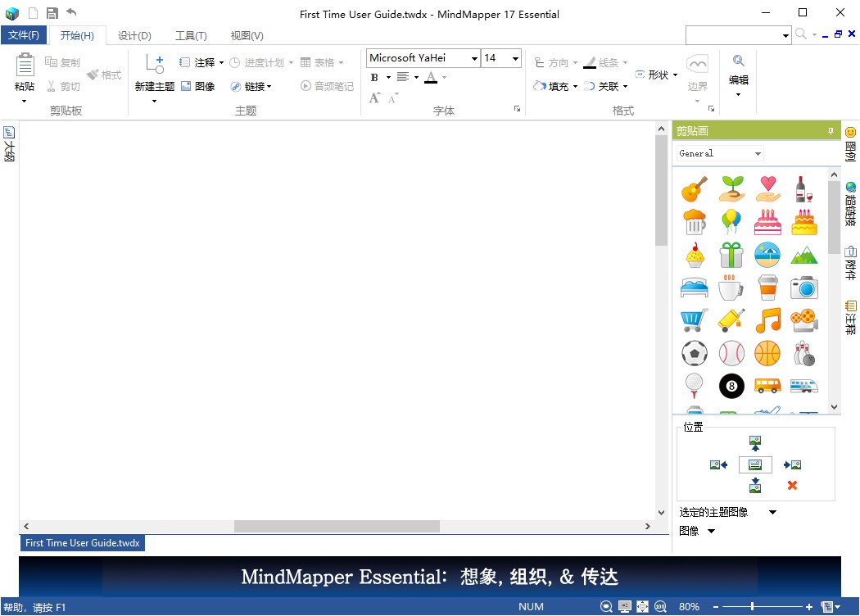Select the 8-ball clipart
860x616 pixels.
coord(731,386)
